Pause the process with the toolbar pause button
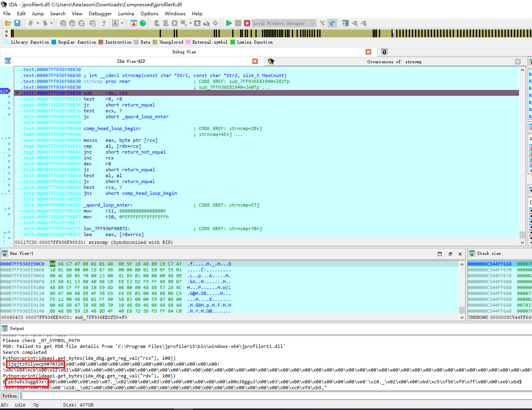This screenshot has width=532, height=410. tap(238, 23)
